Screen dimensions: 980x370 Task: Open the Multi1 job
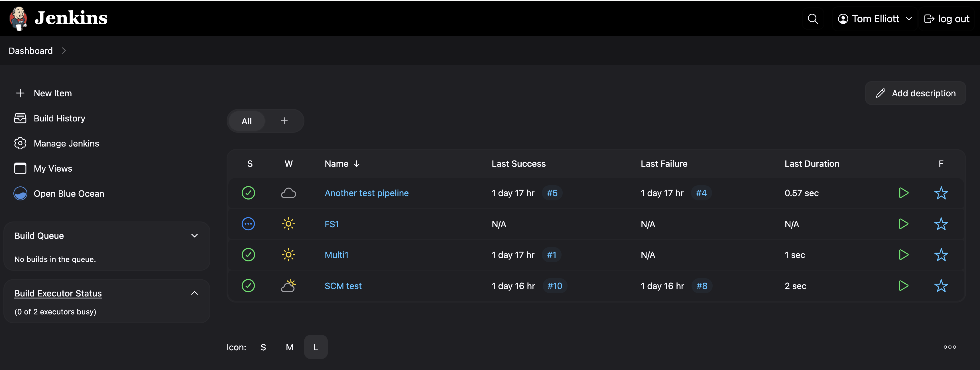336,255
